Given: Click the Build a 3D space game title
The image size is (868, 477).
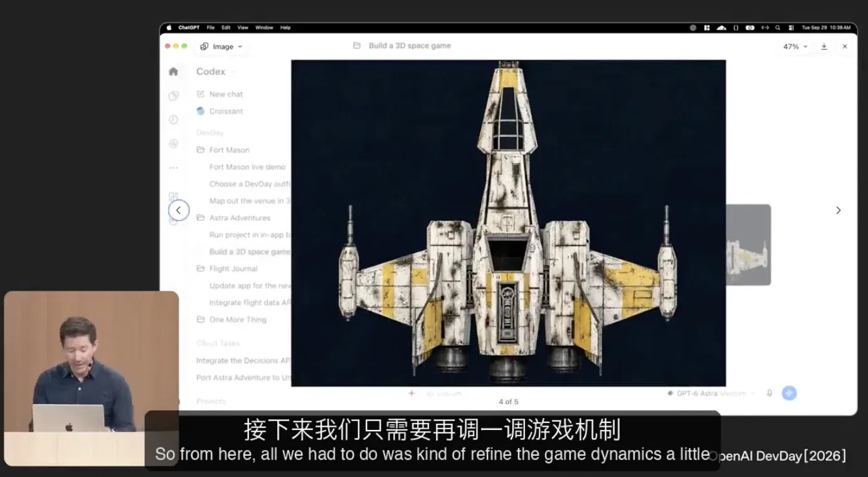Looking at the screenshot, I should pos(410,46).
